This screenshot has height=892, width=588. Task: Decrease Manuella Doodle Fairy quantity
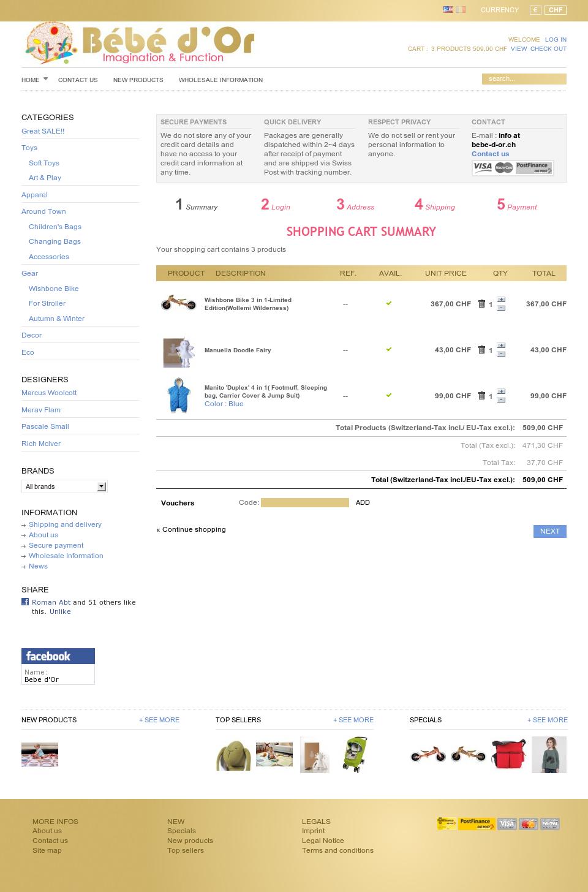click(501, 353)
